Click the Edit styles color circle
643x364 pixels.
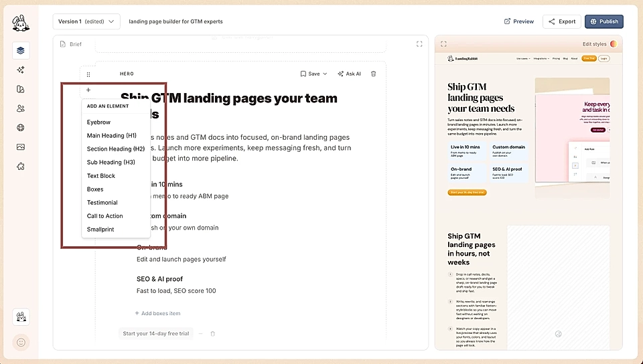[614, 43]
